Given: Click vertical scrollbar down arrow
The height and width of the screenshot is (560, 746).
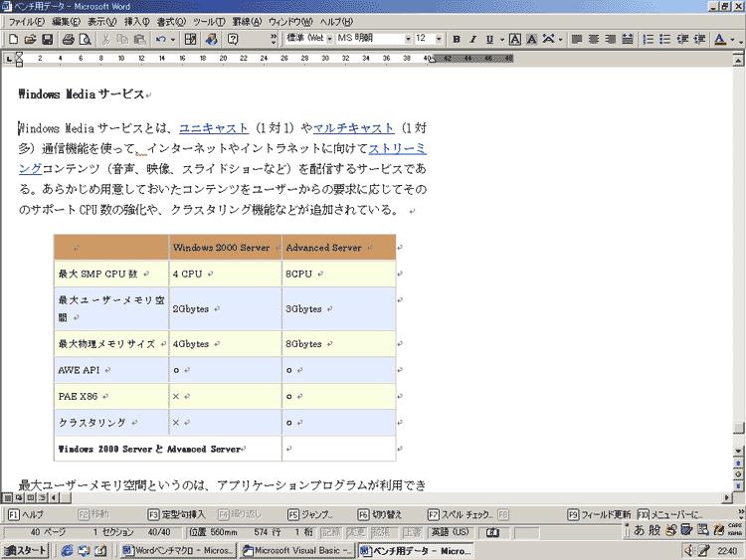Looking at the screenshot, I should point(738,451).
